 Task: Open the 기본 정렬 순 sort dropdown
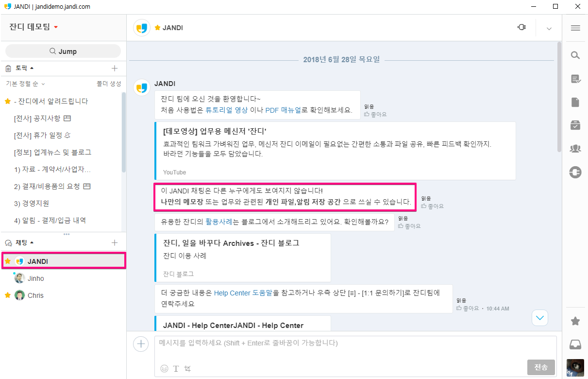[25, 84]
